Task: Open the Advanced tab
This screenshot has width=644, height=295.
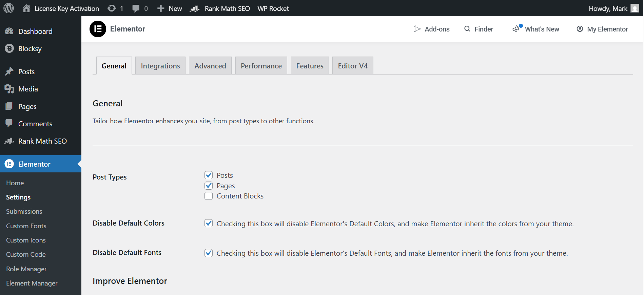Action: [x=210, y=66]
